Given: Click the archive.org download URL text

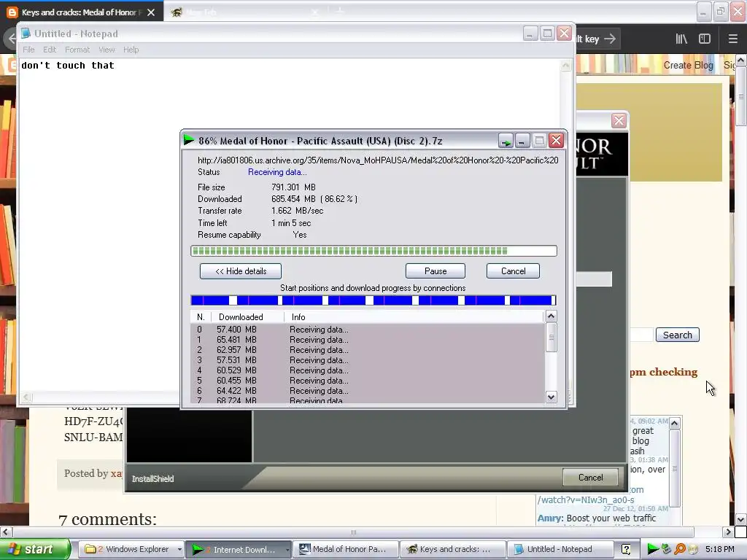Looking at the screenshot, I should point(378,160).
